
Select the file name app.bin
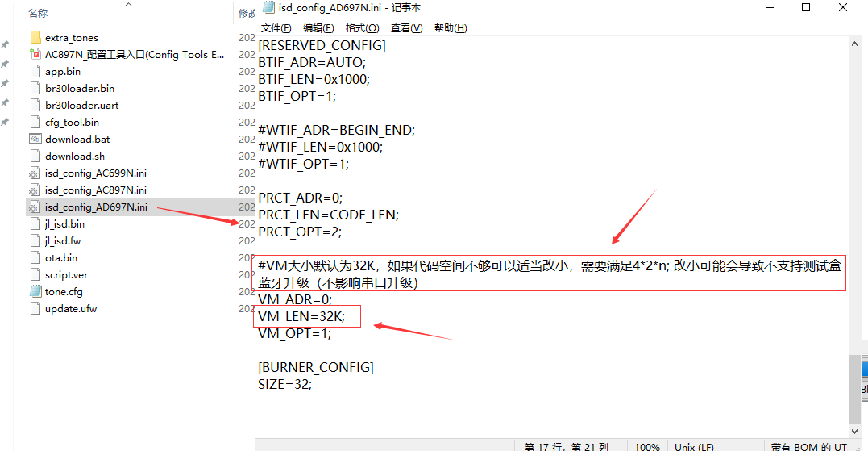tap(63, 72)
